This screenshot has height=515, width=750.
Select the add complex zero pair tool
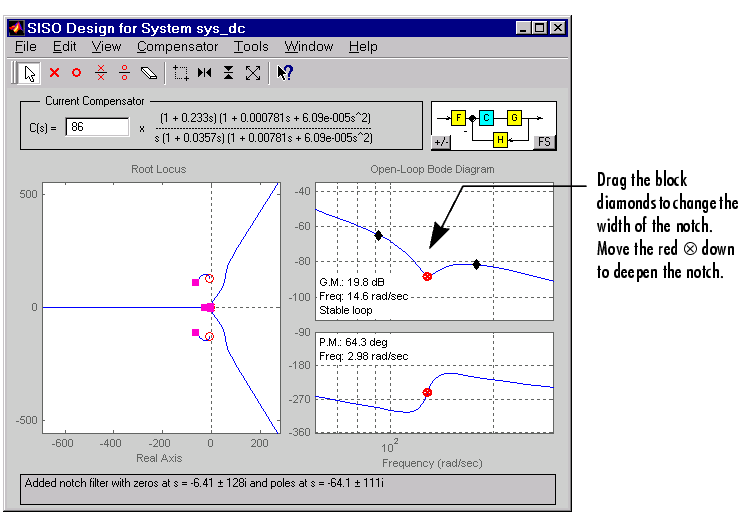click(x=124, y=72)
